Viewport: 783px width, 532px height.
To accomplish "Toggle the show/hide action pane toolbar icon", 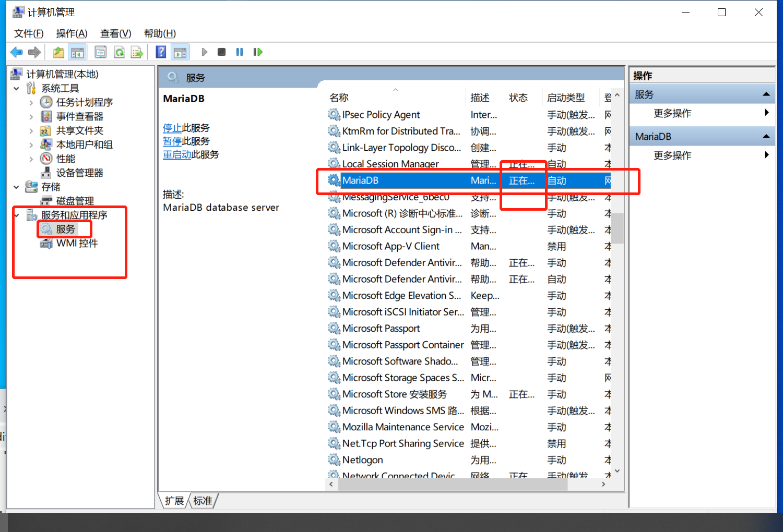I will 180,52.
